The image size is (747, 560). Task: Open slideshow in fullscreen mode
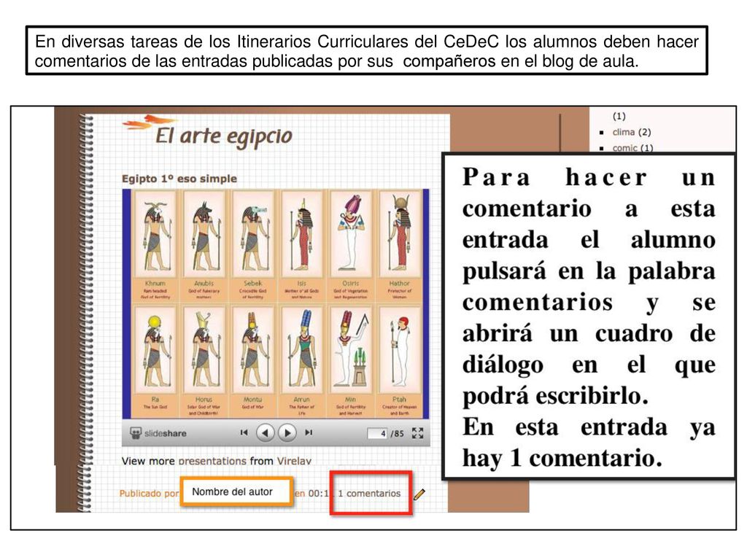click(x=418, y=433)
